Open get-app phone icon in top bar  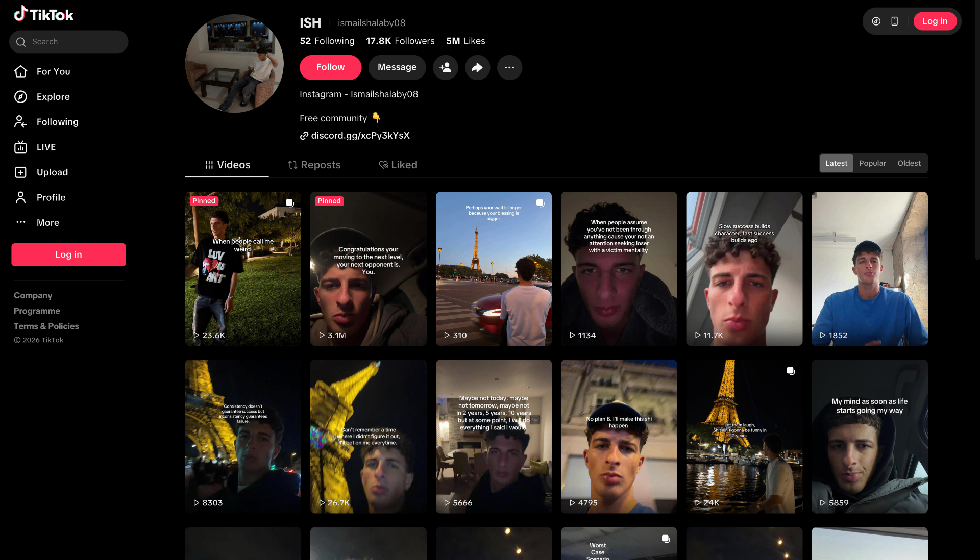click(895, 21)
